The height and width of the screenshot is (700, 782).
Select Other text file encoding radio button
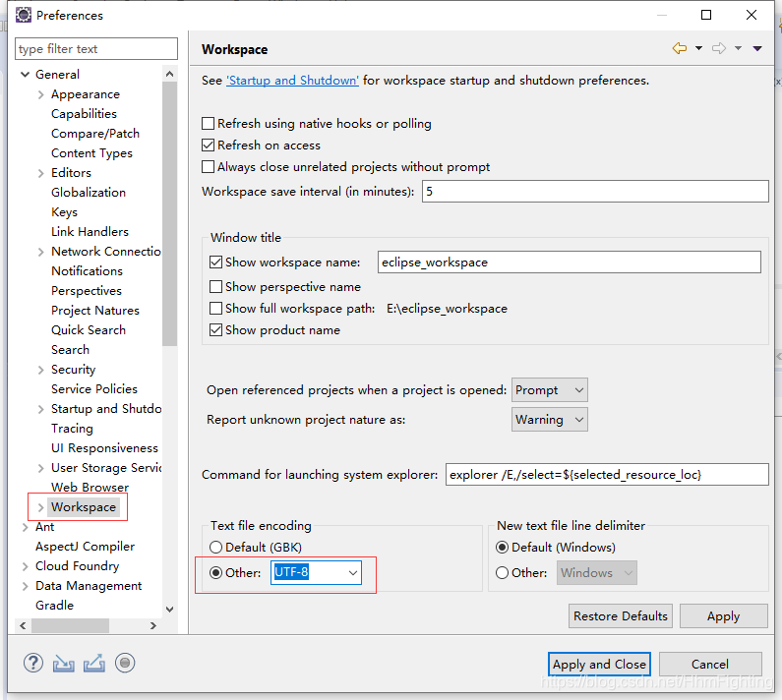pos(215,573)
